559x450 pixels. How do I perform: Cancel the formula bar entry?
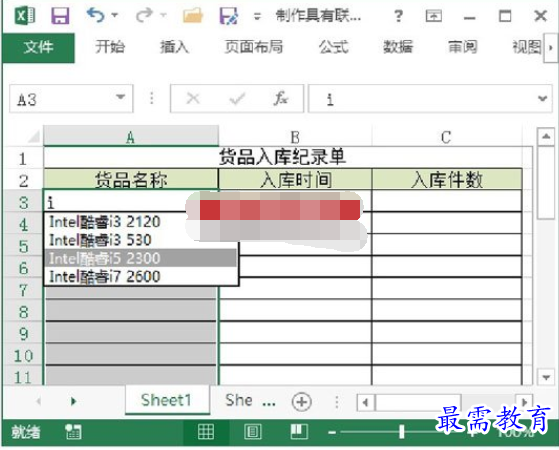tap(193, 98)
